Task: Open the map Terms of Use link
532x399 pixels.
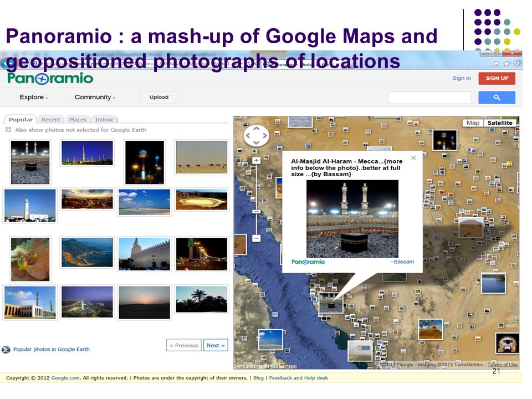Action: tap(503, 365)
